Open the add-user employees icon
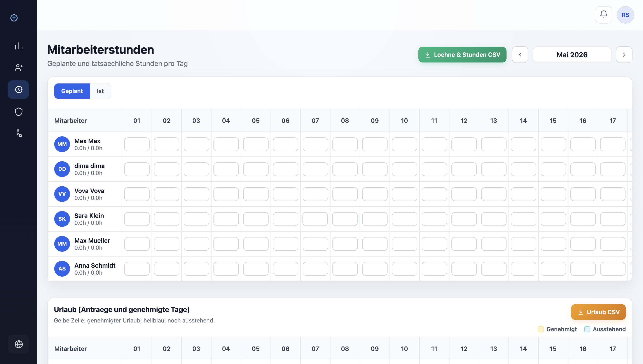The height and width of the screenshot is (364, 643). click(x=19, y=68)
